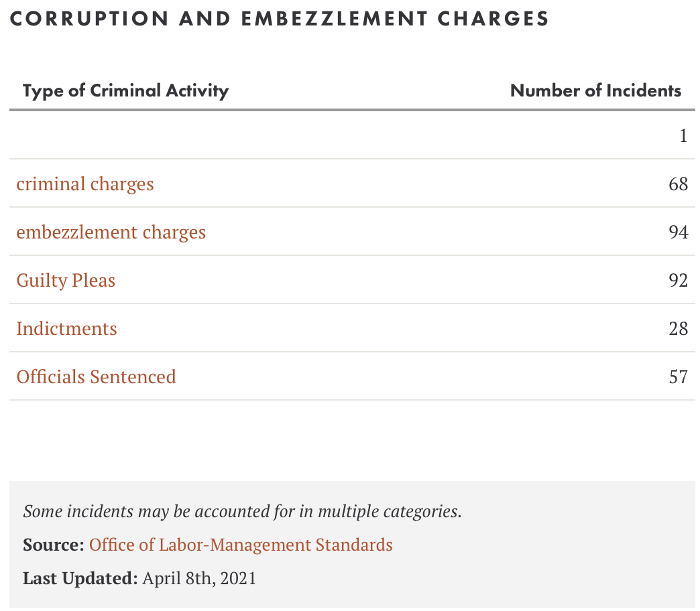Click the Guilty Pleas link
The height and width of the screenshot is (611, 700).
click(66, 281)
